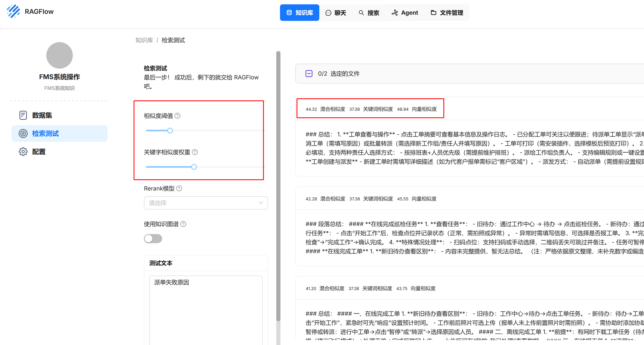Open the 文件管理 tab
This screenshot has height=345, width=644.
pyautogui.click(x=447, y=13)
